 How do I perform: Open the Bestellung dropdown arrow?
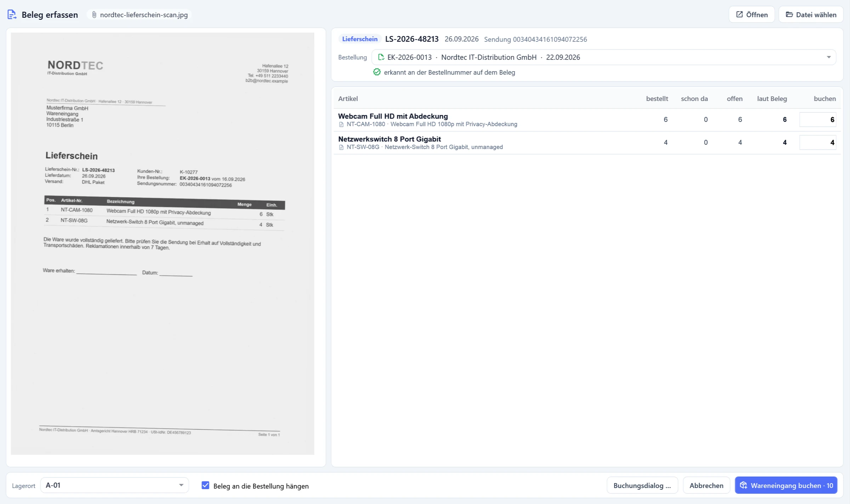tap(829, 57)
